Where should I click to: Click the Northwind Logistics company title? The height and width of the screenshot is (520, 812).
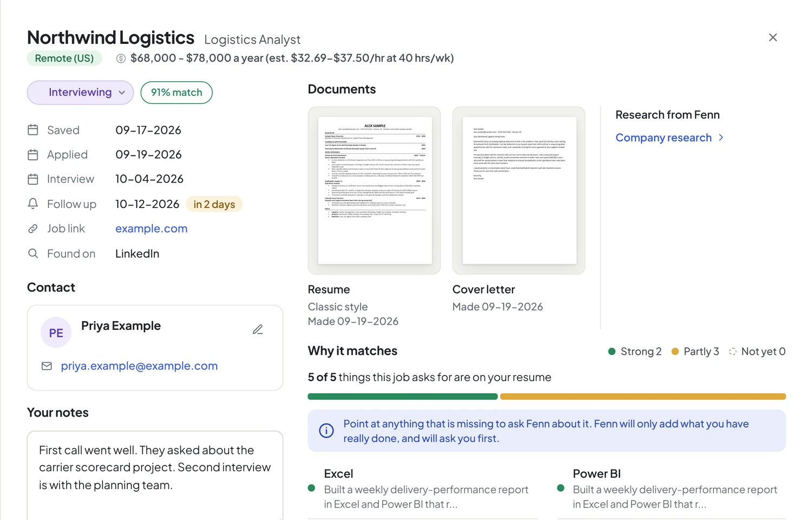(x=111, y=37)
